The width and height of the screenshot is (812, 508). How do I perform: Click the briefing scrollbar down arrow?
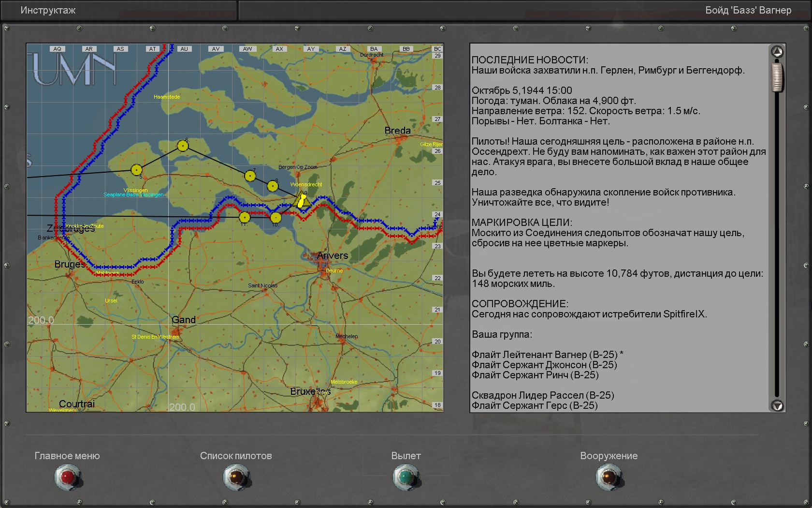coord(777,405)
